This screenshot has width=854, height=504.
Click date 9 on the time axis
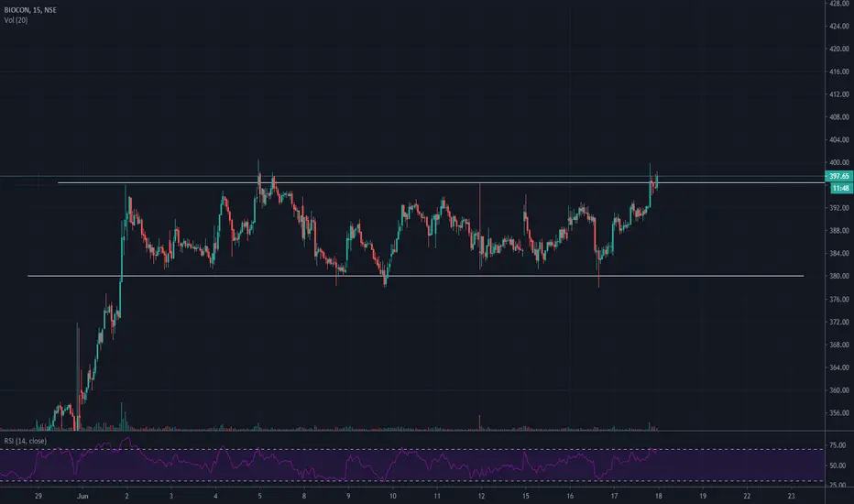[x=348, y=497]
